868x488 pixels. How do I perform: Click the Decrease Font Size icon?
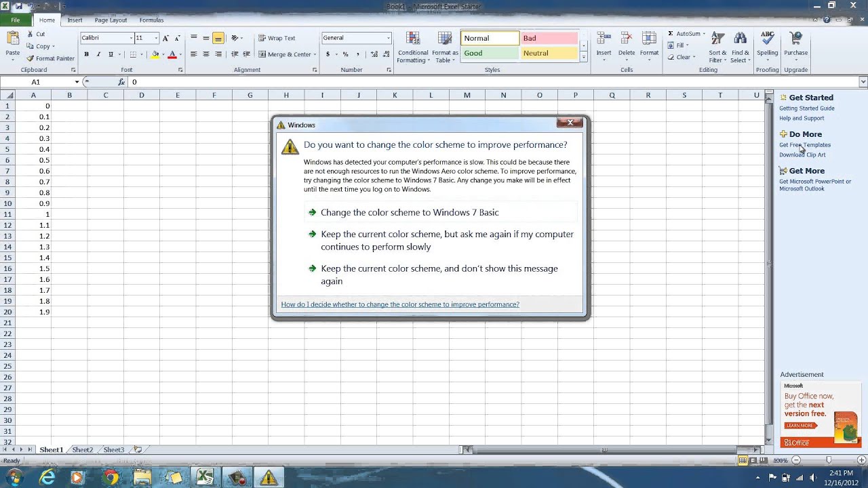[178, 38]
